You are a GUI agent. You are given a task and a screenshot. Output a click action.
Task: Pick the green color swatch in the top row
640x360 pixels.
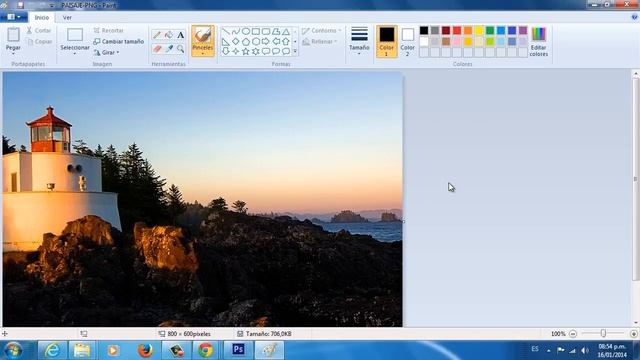[x=490, y=31]
